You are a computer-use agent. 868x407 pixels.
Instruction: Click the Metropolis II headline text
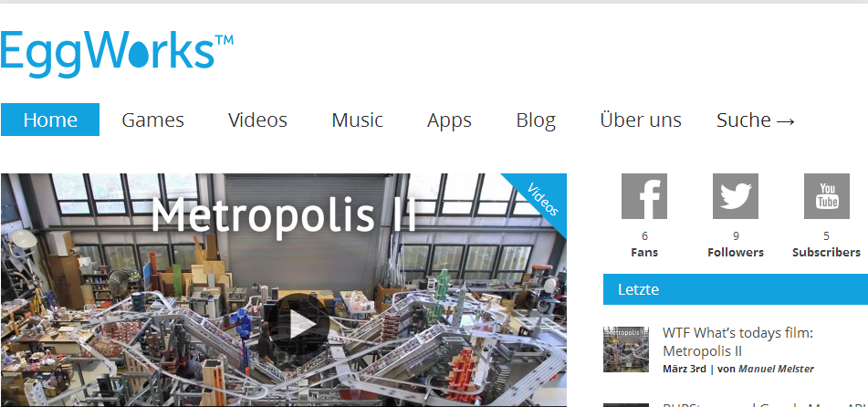(283, 214)
